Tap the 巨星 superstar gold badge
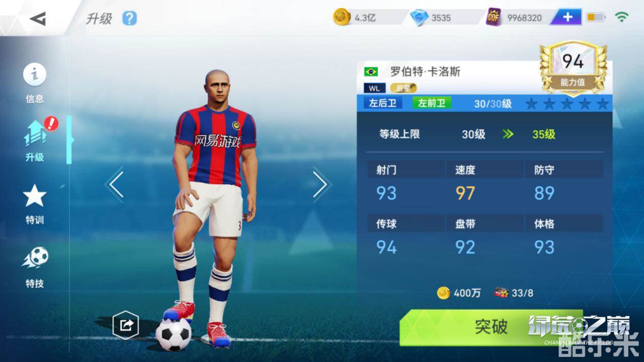Image resolution: width=644 pixels, height=362 pixels. pos(403,88)
